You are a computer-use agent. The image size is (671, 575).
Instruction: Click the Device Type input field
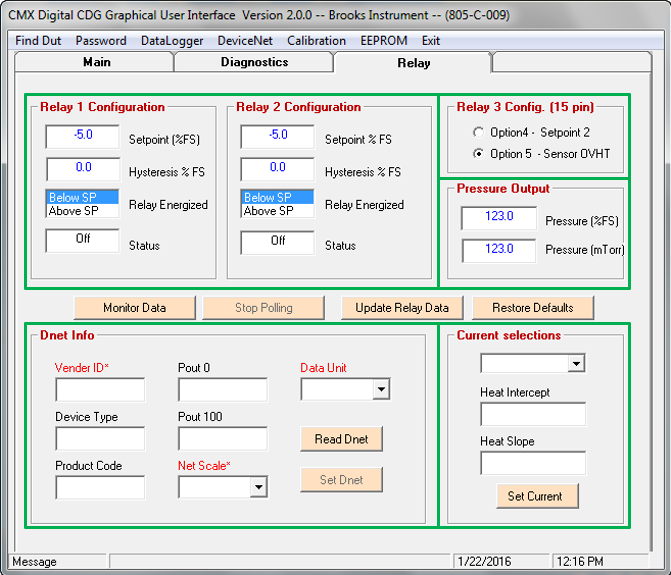[100, 438]
